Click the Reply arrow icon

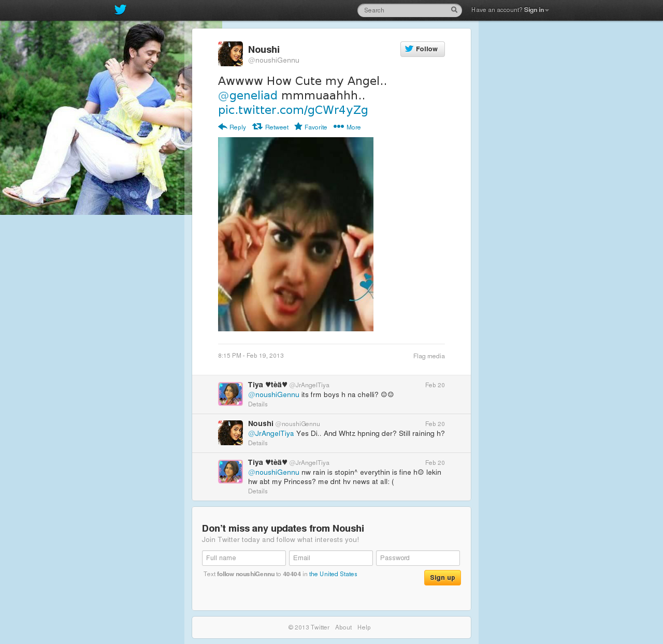[223, 127]
